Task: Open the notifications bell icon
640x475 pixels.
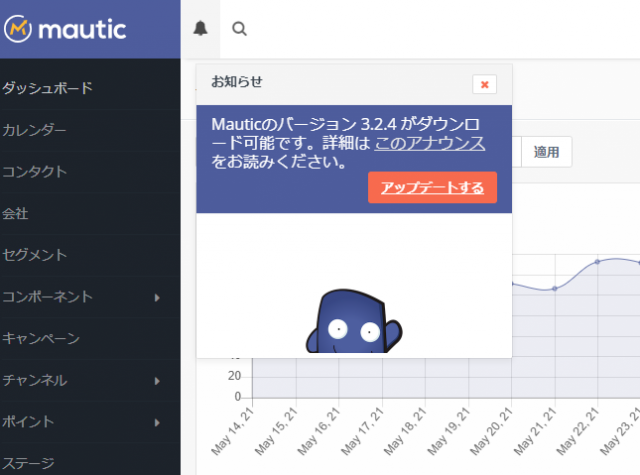Action: 200,29
